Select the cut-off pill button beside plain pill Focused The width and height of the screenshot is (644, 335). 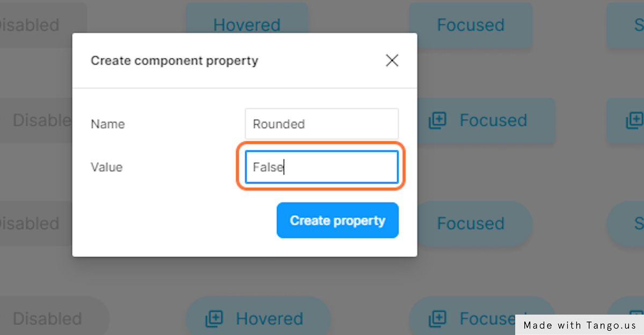coord(625,223)
